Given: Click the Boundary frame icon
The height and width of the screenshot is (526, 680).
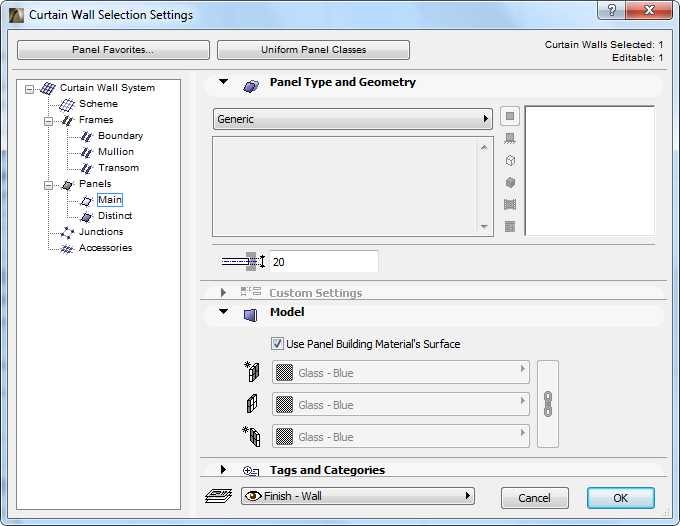Looking at the screenshot, I should click(x=87, y=137).
